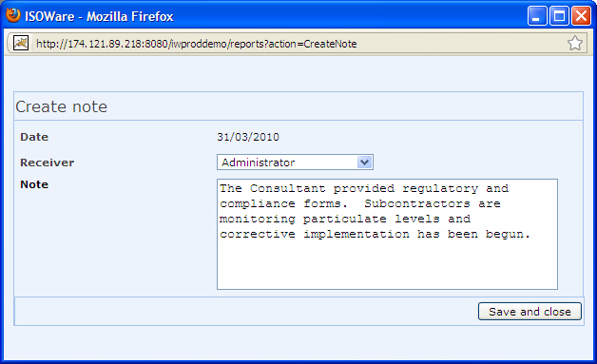Click the Receiver field label
This screenshot has height=364, width=597.
48,163
